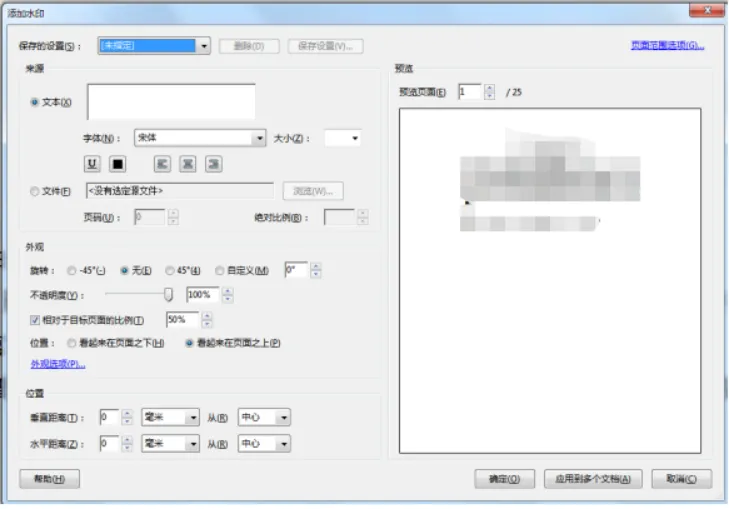Select the 文件 (file) source radio button

[x=34, y=191]
